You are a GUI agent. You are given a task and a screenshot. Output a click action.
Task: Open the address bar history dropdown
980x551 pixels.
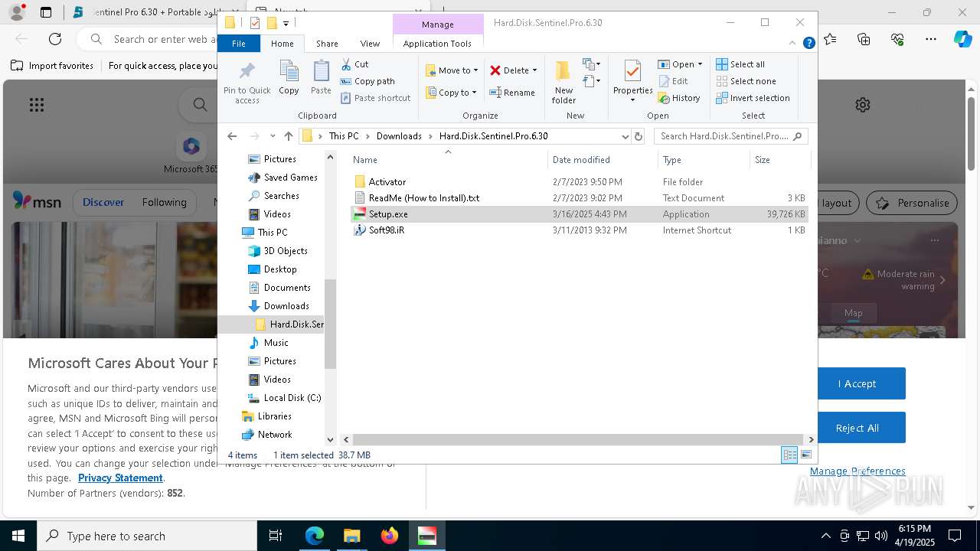(626, 136)
